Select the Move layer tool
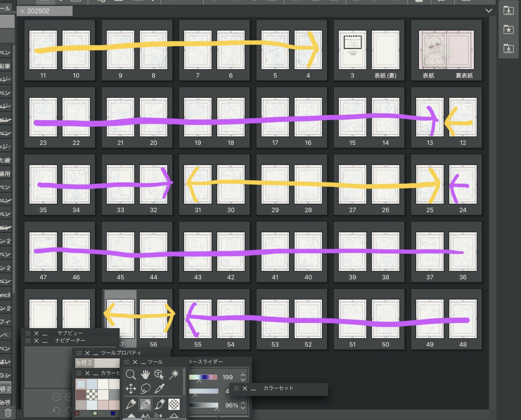This screenshot has height=420, width=521. (x=131, y=389)
